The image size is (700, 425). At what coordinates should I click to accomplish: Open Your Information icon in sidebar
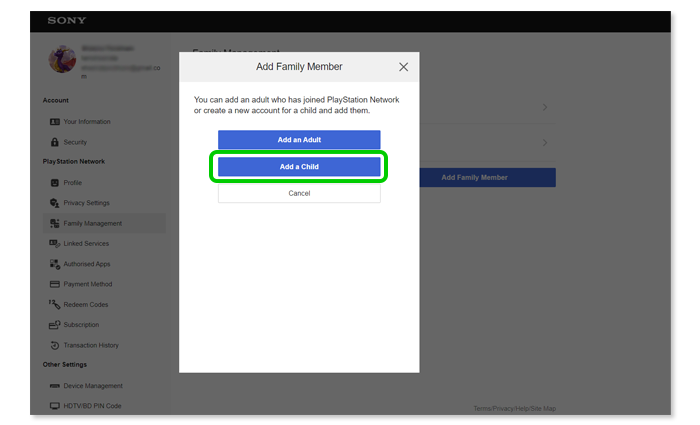coord(54,122)
